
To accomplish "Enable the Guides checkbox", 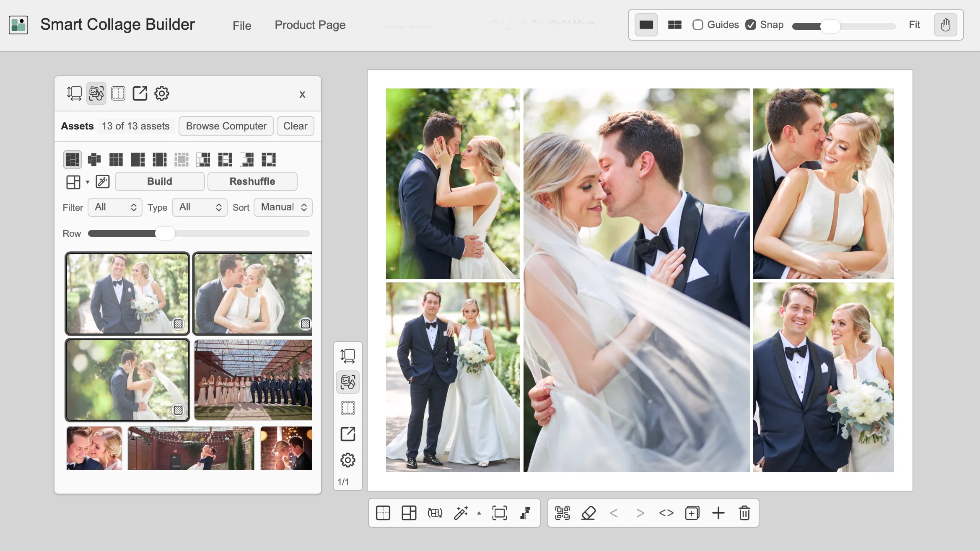I will coord(697,25).
